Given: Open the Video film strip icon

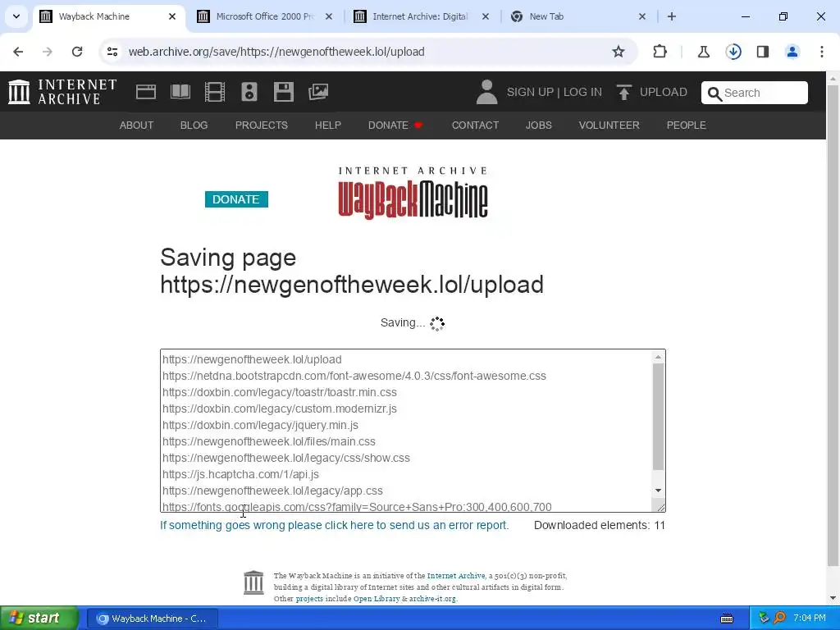Looking at the screenshot, I should pyautogui.click(x=214, y=92).
